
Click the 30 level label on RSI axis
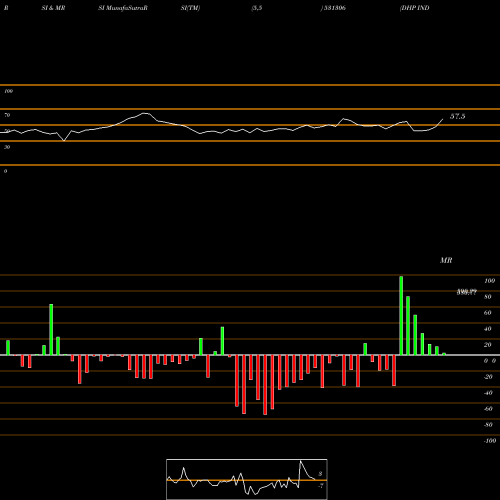pyautogui.click(x=7, y=147)
